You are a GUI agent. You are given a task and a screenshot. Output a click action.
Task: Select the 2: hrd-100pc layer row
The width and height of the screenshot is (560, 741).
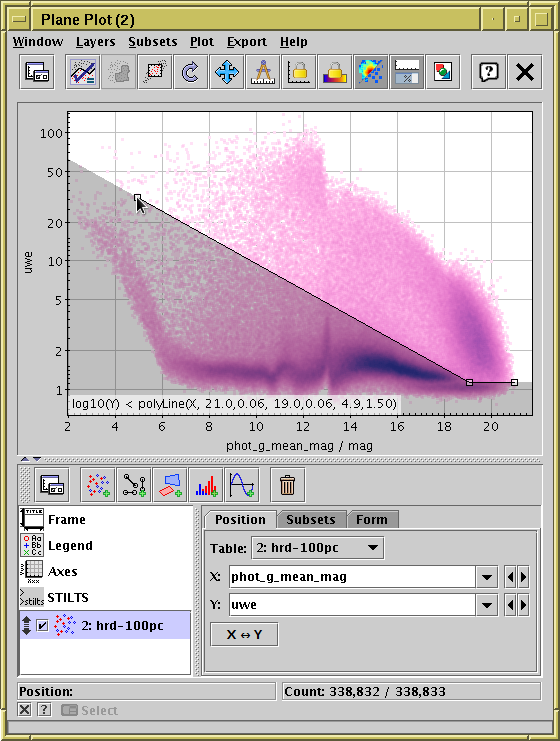coord(105,625)
